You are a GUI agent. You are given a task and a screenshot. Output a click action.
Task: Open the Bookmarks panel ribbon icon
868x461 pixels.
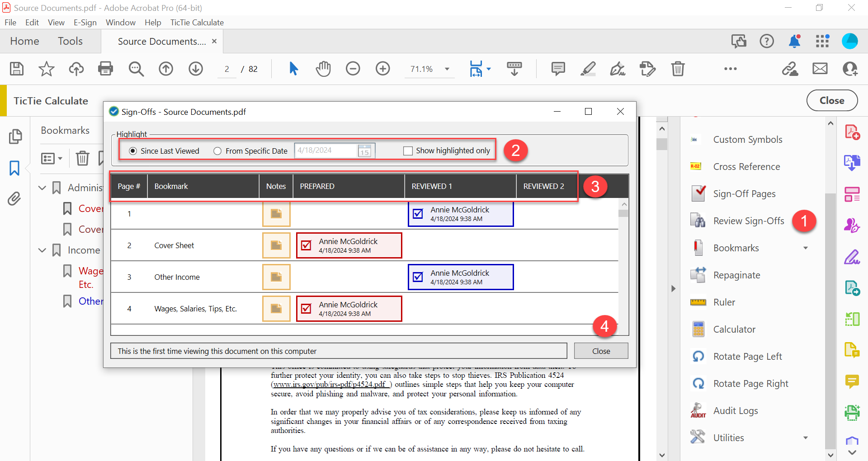(14, 168)
